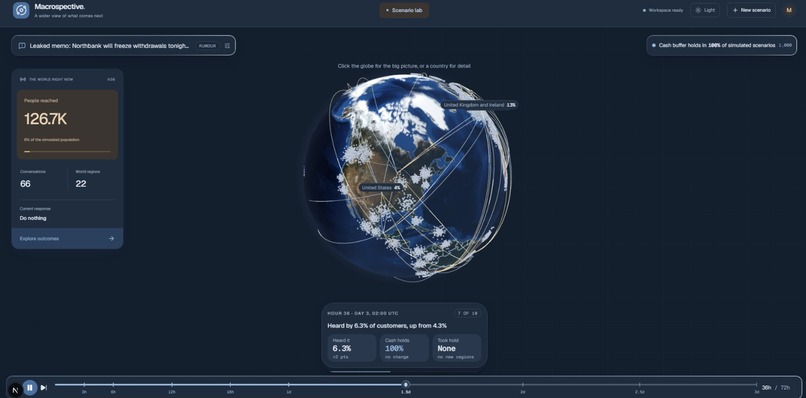The image size is (806, 398).
Task: Pause the simulation playback
Action: pos(30,387)
